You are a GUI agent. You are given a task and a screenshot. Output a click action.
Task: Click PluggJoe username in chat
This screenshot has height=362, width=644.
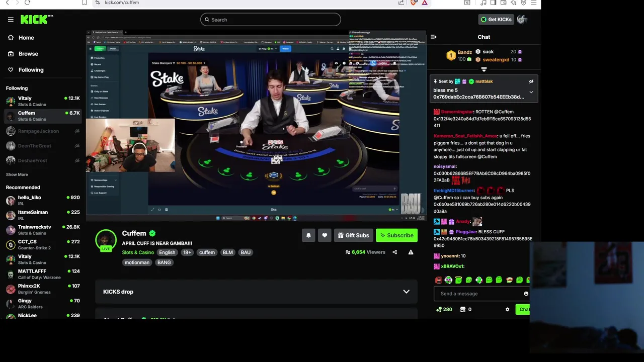pyautogui.click(x=466, y=232)
